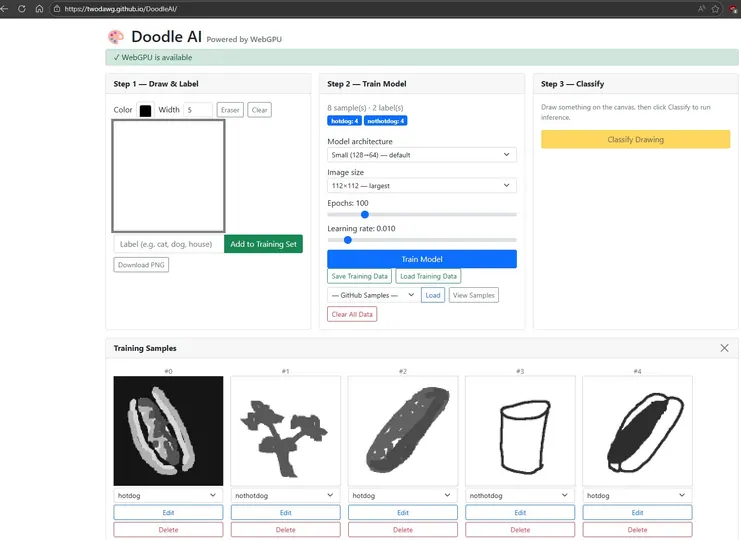Click the Download PNG button

(141, 265)
